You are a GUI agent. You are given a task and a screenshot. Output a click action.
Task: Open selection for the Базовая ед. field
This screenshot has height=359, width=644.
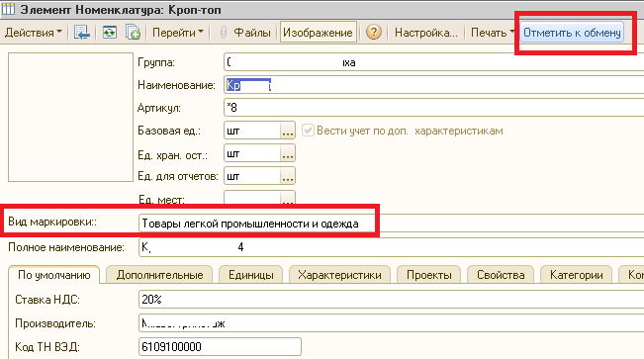[x=288, y=131]
